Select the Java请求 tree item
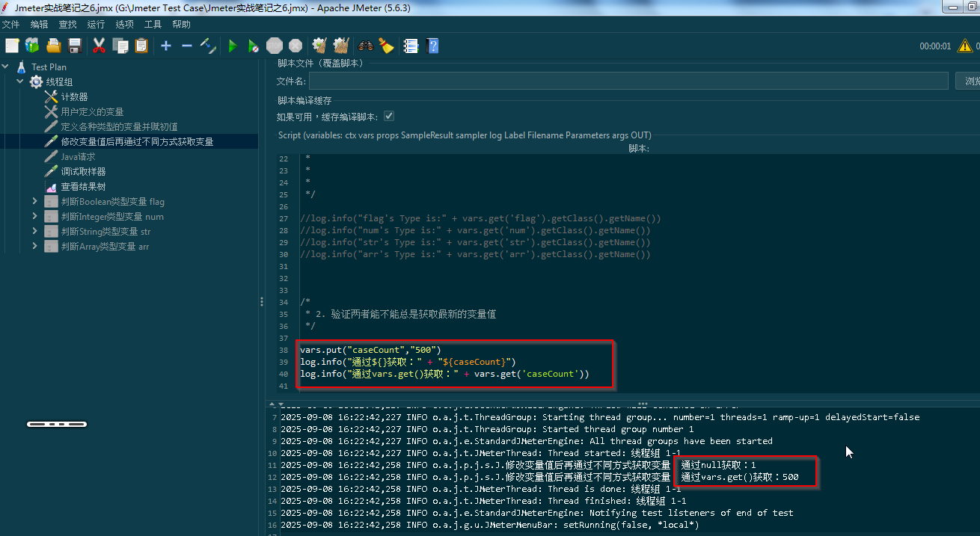 point(78,156)
